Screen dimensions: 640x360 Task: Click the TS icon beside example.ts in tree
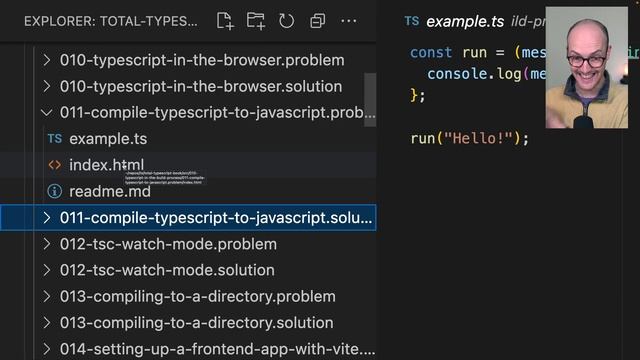55,139
